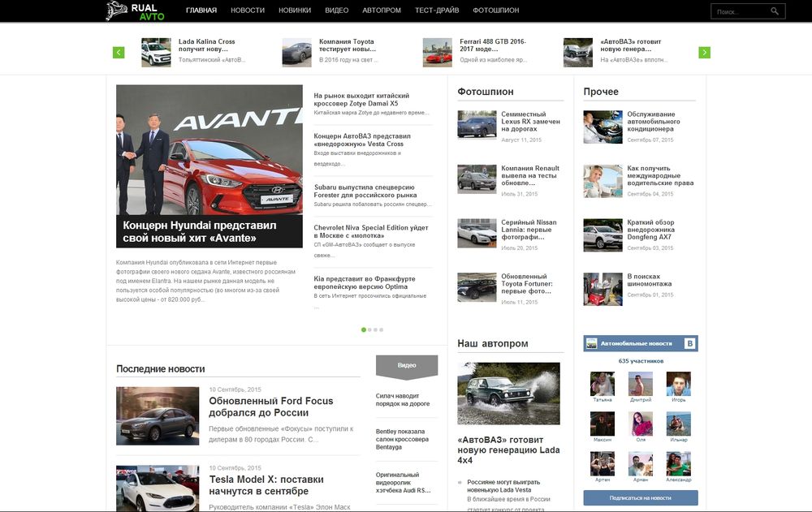812x512 pixels.
Task: Open Toyota test carousel thumbnail
Action: coord(296,52)
